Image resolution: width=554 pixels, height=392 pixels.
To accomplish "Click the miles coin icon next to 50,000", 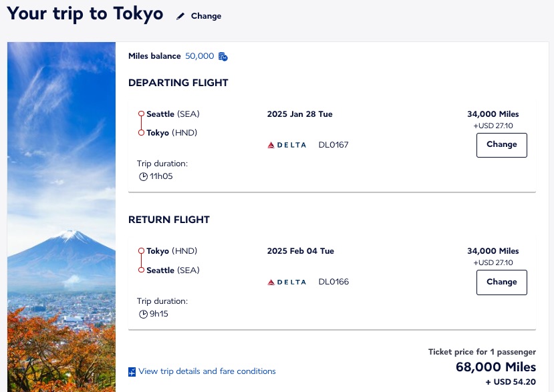I will pos(222,56).
